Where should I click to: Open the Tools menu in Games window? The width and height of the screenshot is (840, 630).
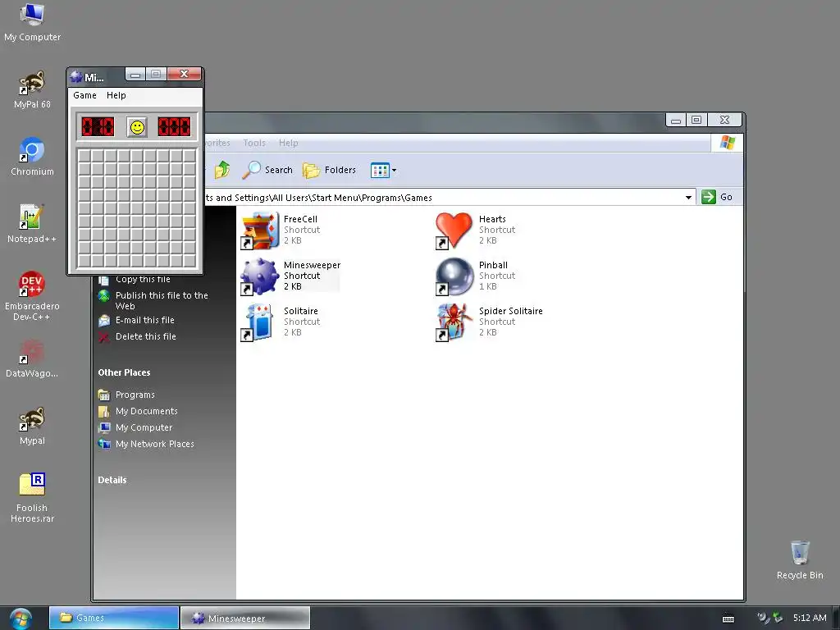click(254, 143)
